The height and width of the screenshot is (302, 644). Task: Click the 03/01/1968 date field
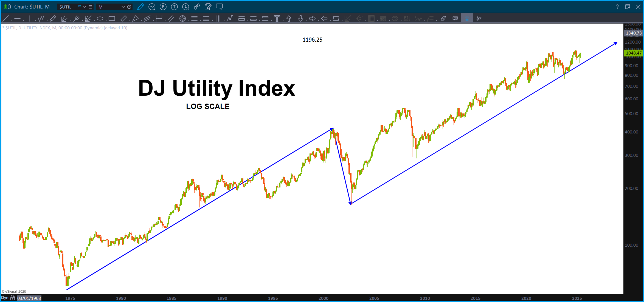(29, 298)
